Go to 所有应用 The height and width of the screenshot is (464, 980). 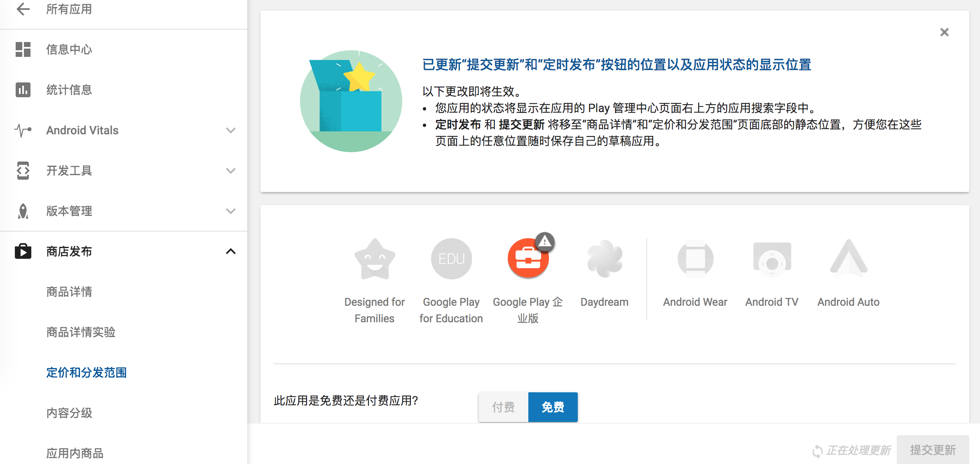tap(69, 9)
